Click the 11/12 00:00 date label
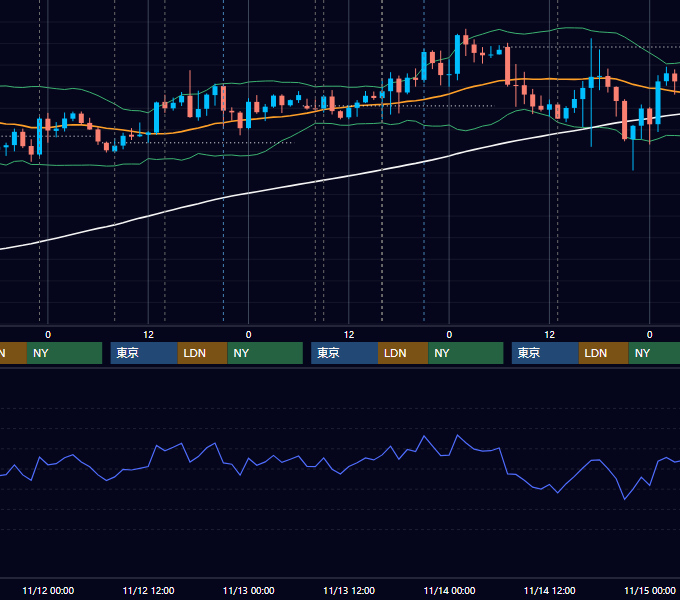The height and width of the screenshot is (600, 680). [x=48, y=590]
